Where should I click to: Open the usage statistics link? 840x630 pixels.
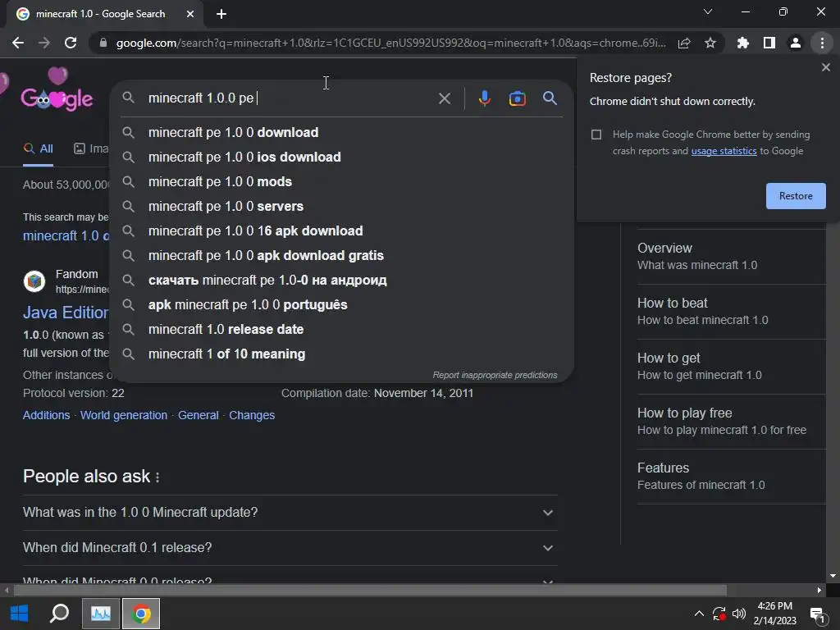tap(724, 151)
